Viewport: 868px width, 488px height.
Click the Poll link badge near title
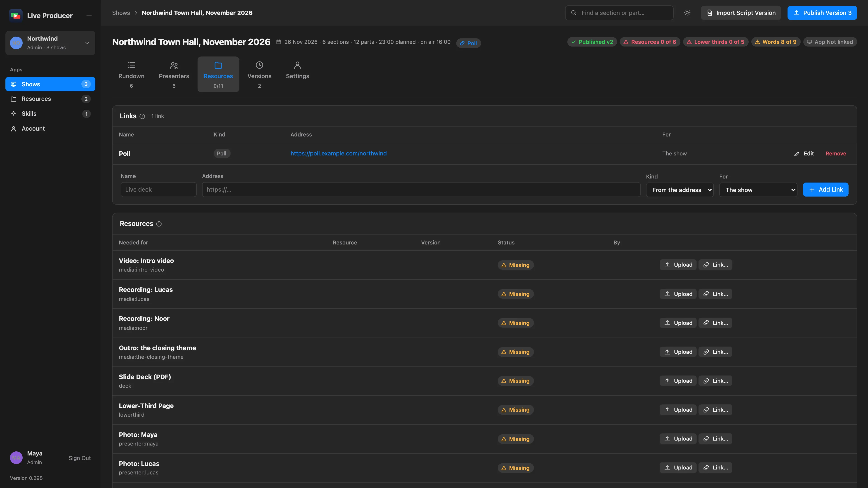pos(468,43)
